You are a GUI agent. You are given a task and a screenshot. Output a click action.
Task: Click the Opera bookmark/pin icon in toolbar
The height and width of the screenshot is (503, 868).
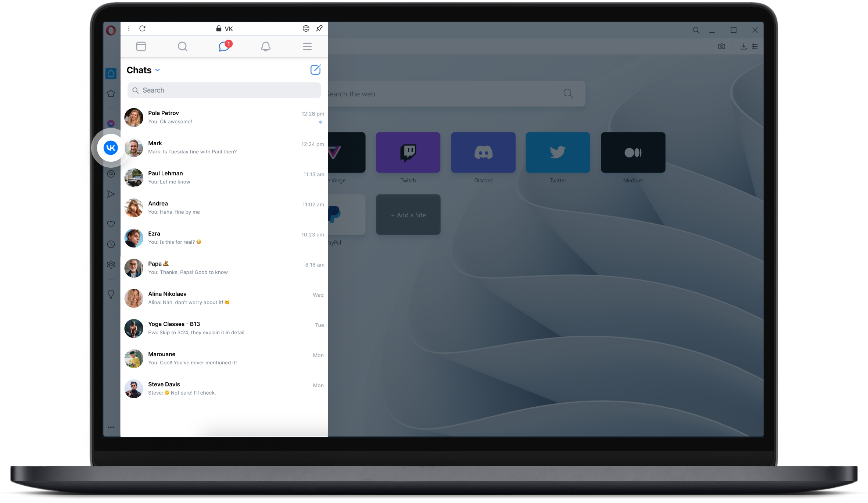point(319,28)
